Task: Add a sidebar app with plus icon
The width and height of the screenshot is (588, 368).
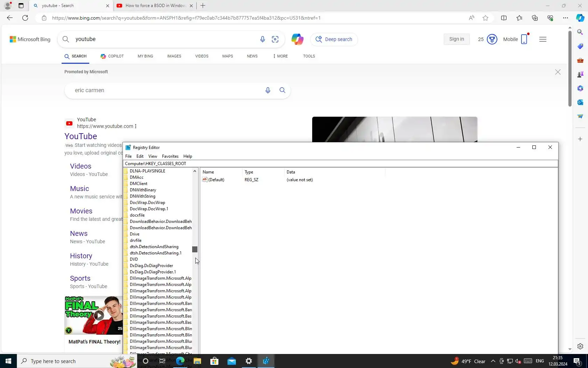Action: point(580,139)
